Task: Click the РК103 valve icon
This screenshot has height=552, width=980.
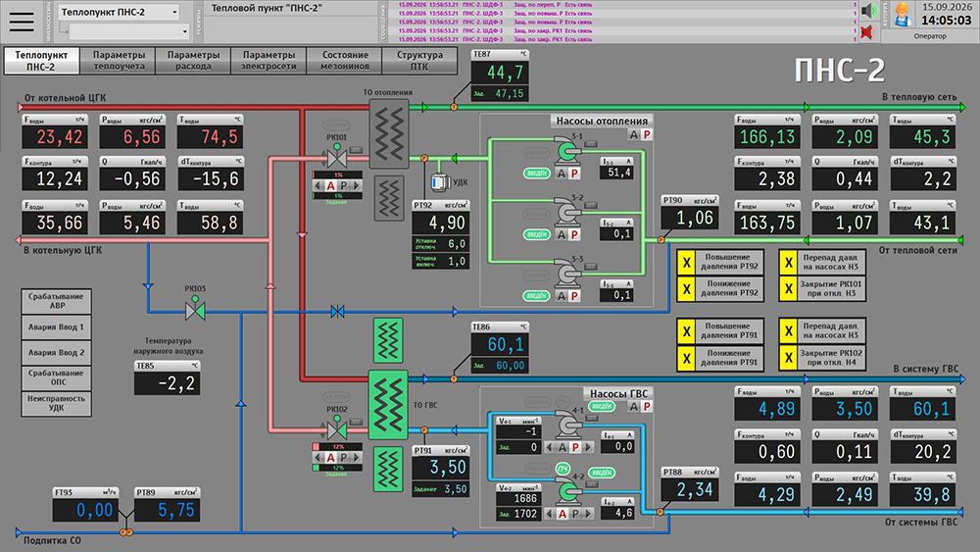Action: (195, 308)
